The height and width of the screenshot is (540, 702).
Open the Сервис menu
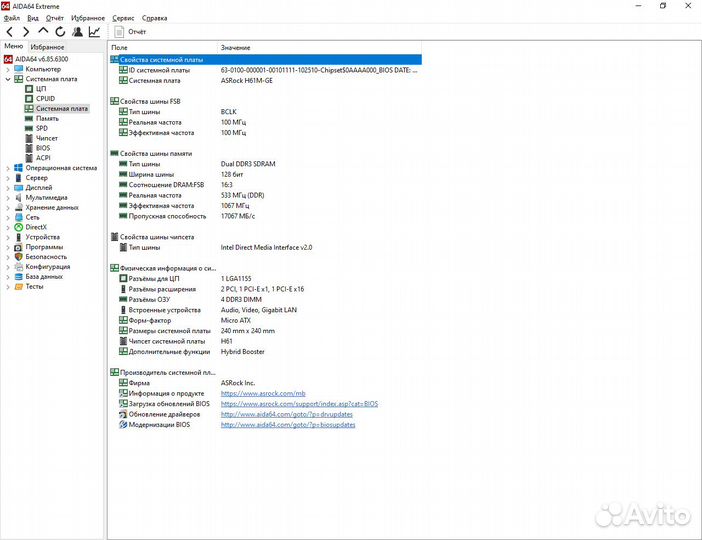(x=123, y=18)
